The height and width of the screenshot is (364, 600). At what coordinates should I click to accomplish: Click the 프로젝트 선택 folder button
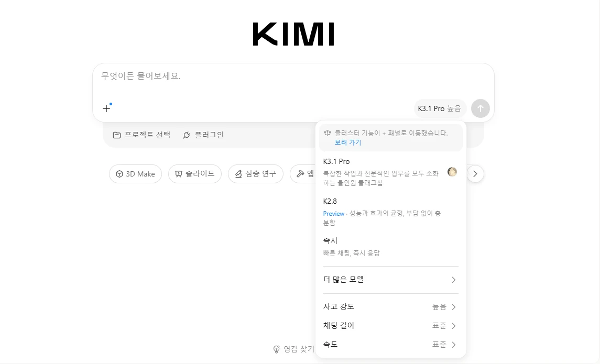pos(141,135)
